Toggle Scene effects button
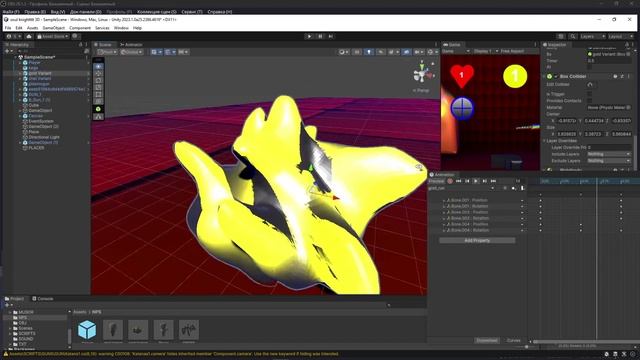Image resolution: width=640 pixels, height=360 pixels. pos(392,52)
